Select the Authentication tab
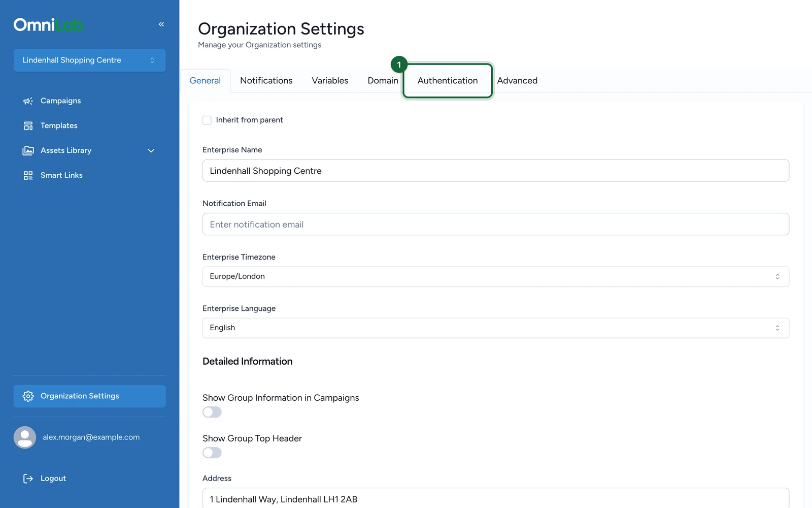This screenshot has width=812, height=508. (x=448, y=81)
